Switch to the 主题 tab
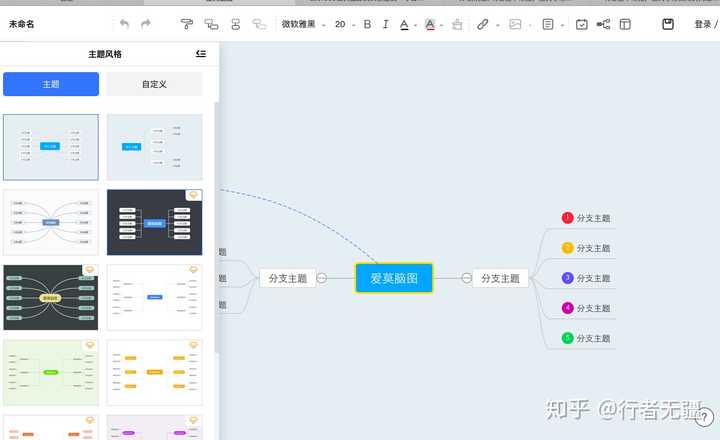Viewport: 720px width, 440px height. [x=51, y=84]
